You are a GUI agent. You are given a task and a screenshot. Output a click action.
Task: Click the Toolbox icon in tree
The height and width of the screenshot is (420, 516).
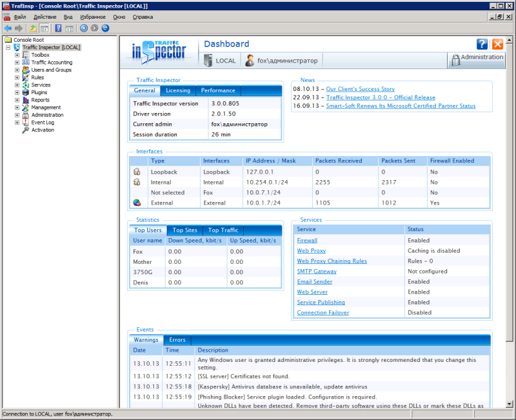26,55
